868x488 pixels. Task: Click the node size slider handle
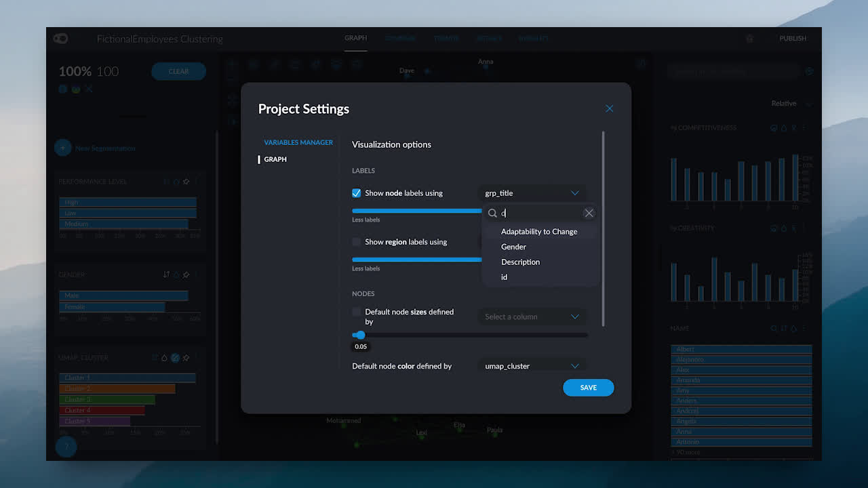[x=360, y=335]
